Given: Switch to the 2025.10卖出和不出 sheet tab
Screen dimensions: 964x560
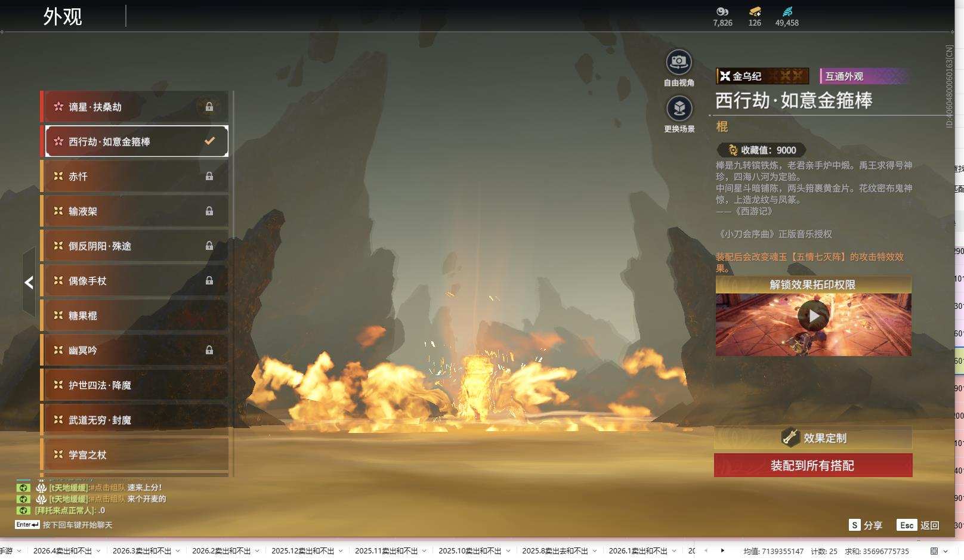Looking at the screenshot, I should [x=469, y=551].
